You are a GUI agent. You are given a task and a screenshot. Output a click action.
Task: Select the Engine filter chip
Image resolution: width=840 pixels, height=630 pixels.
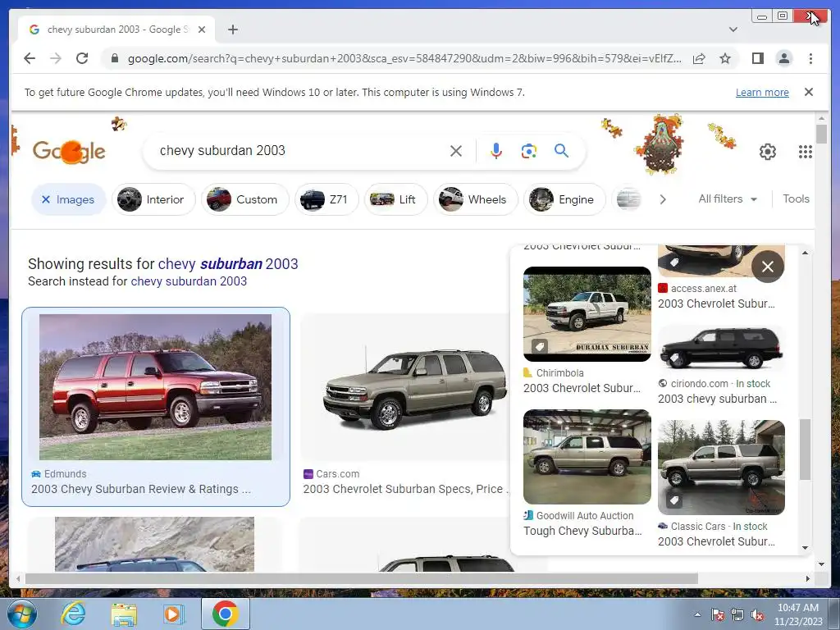(564, 199)
